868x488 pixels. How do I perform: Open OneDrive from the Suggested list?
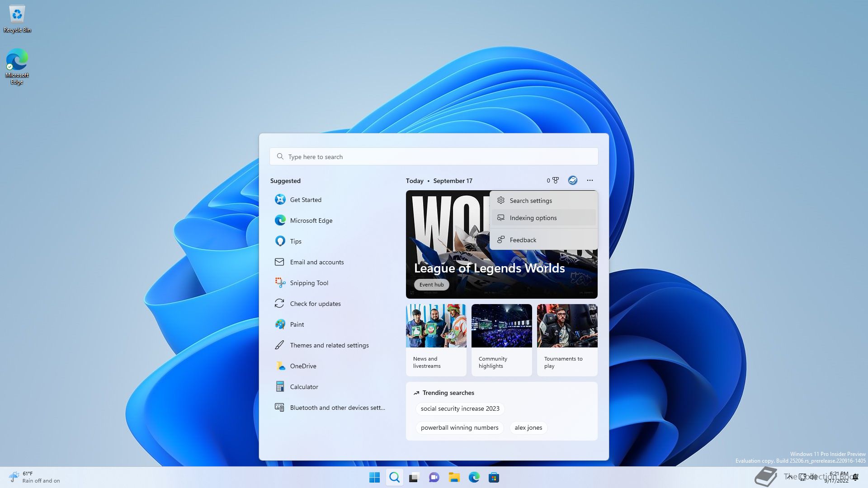point(303,366)
